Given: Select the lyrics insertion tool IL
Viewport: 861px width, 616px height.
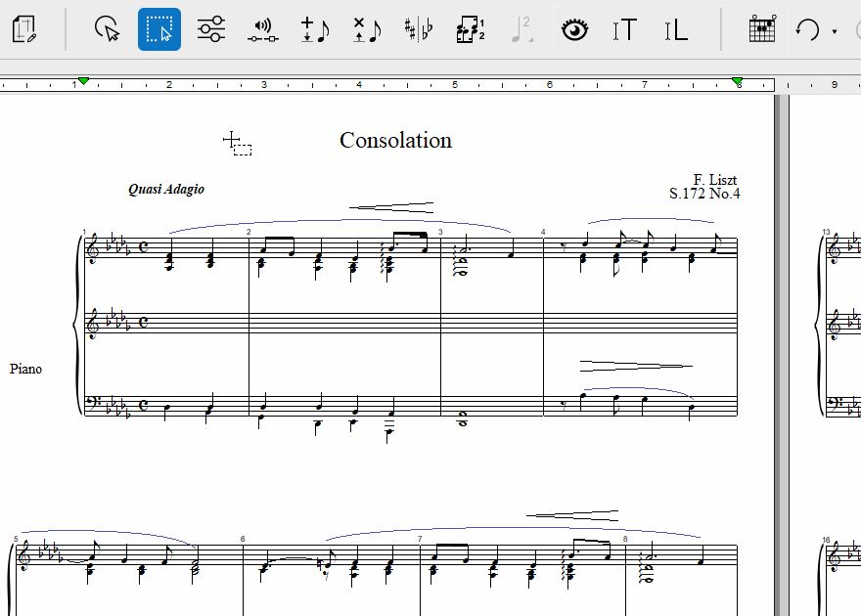Looking at the screenshot, I should coord(676,29).
